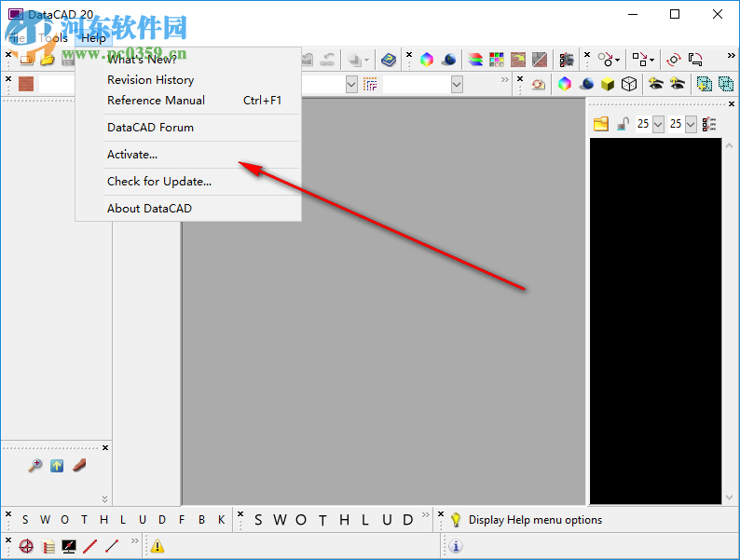Click the yellow warning triangle icon
The width and height of the screenshot is (740, 560).
(x=158, y=546)
